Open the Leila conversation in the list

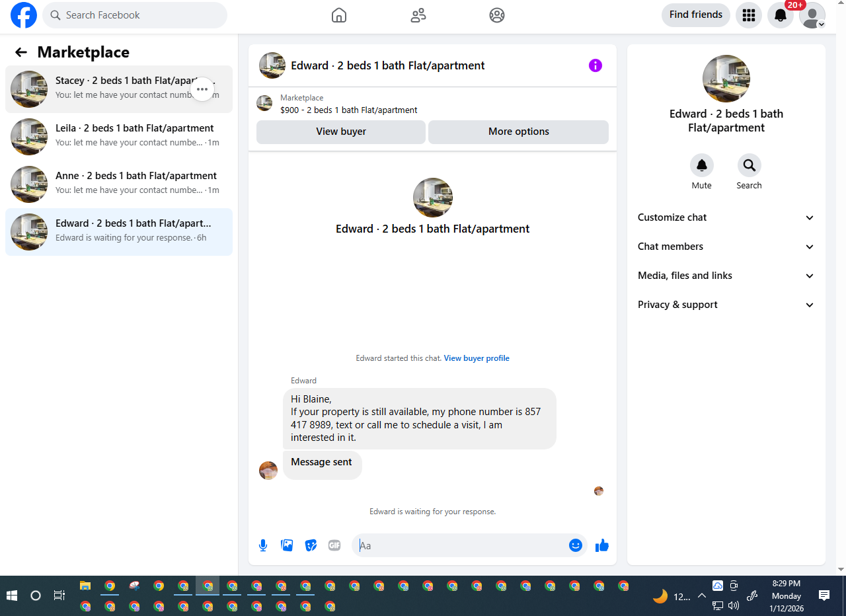point(119,137)
